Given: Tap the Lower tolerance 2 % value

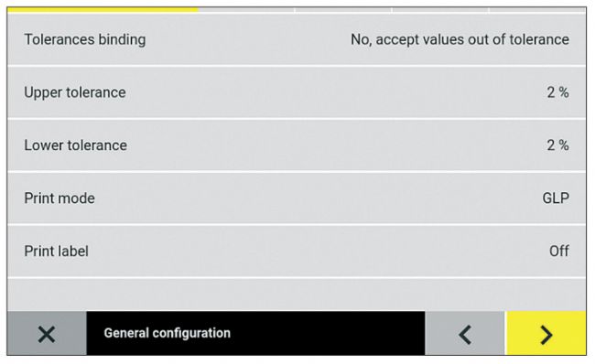Looking at the screenshot, I should pyautogui.click(x=557, y=145).
